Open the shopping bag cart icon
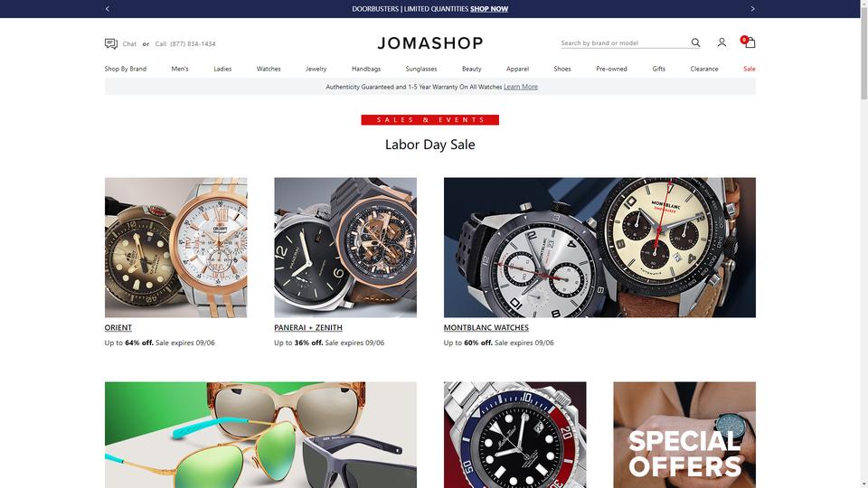Image resolution: width=868 pixels, height=488 pixels. point(749,42)
